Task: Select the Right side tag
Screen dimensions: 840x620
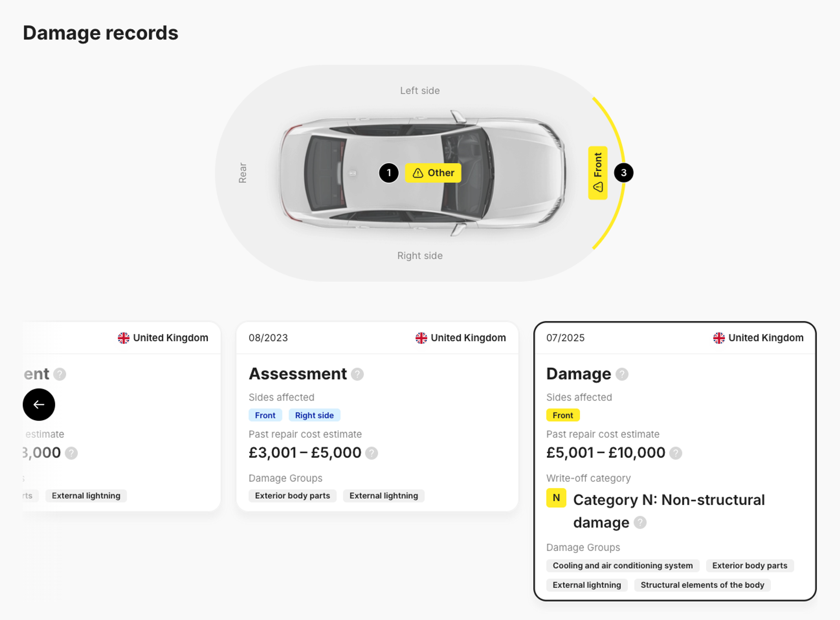Action: coord(314,415)
